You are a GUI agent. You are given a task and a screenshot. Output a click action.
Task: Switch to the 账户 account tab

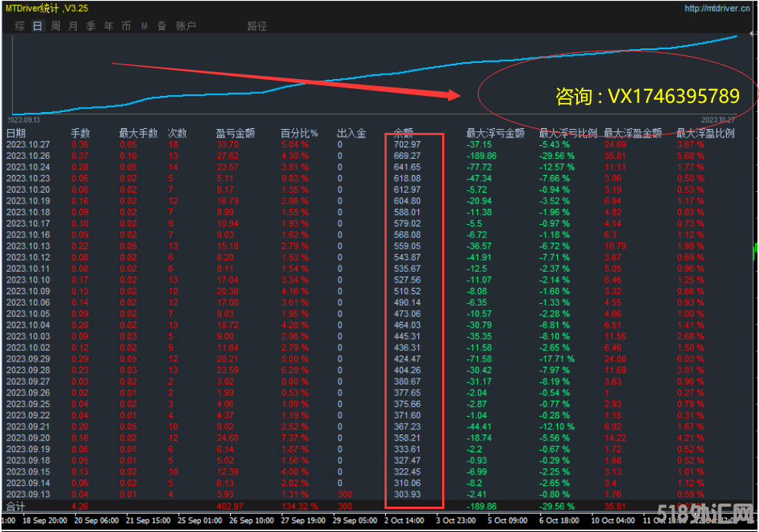[x=186, y=26]
